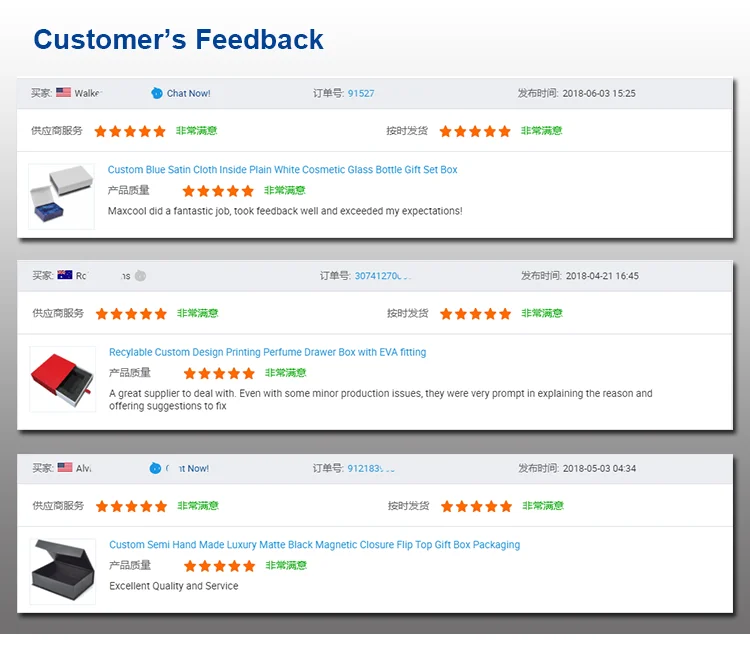Click the on-time shipping stars in second review
The image size is (750, 649).
(475, 314)
